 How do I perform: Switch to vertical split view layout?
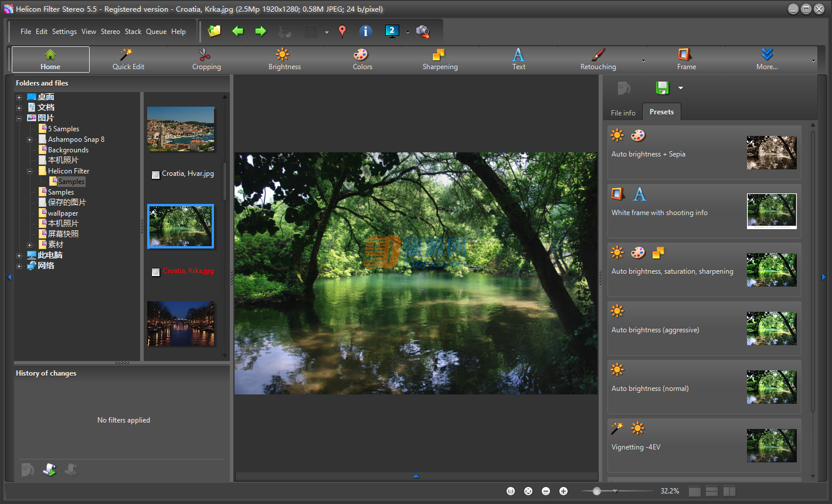point(729,491)
